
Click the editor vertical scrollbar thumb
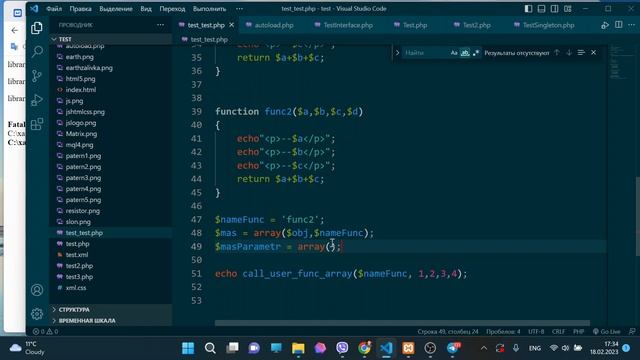(x=637, y=216)
